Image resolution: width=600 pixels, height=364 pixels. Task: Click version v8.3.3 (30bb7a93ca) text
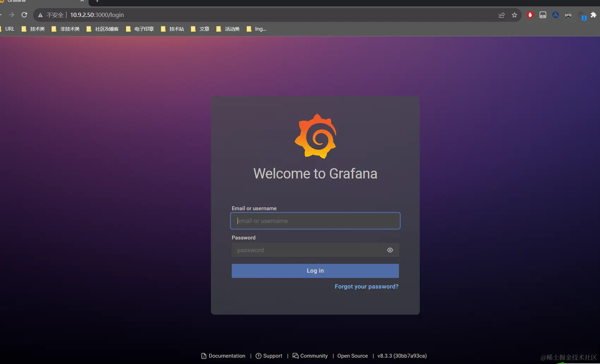(402, 356)
